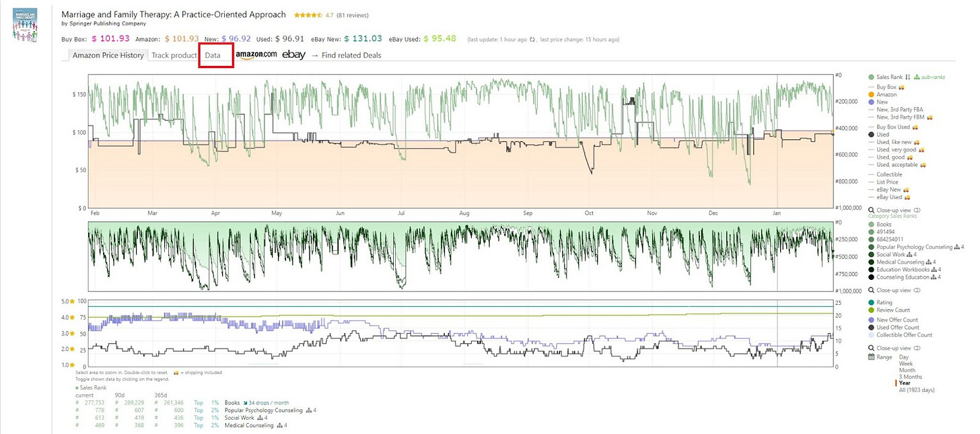Toggle 491494 category rank entry

[882, 232]
